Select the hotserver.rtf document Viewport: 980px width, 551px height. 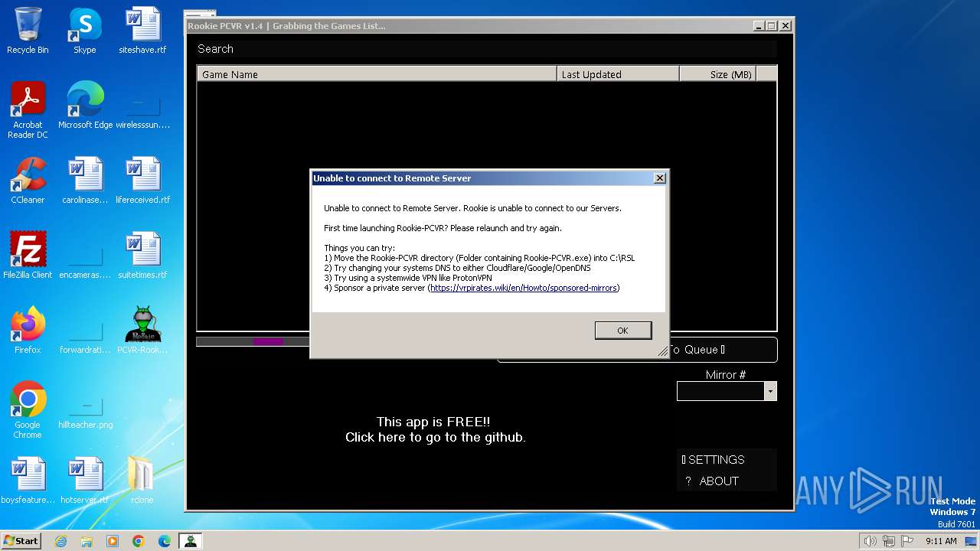point(85,481)
